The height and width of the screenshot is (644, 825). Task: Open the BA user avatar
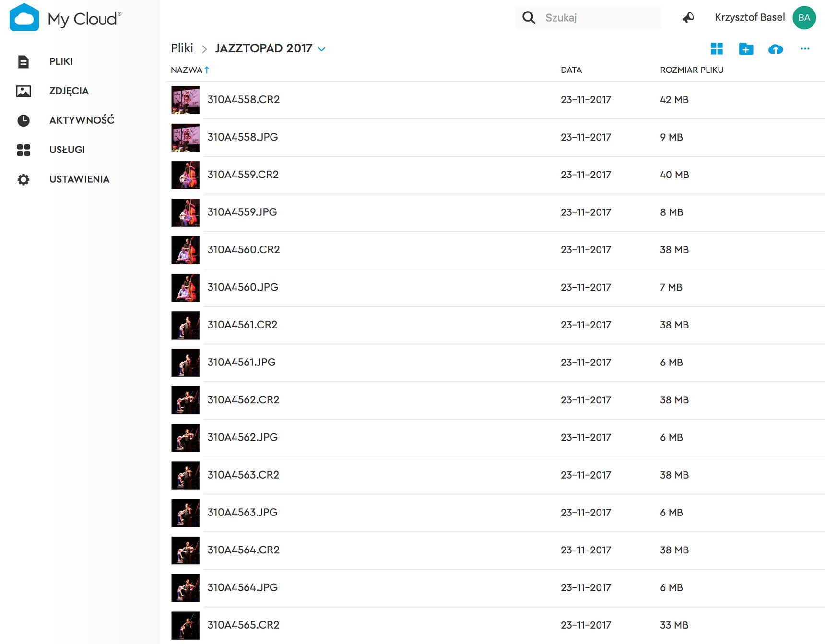(804, 18)
